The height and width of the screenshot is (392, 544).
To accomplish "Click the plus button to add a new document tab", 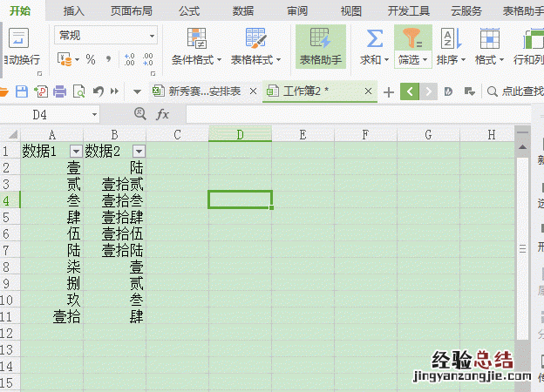I will click(389, 91).
